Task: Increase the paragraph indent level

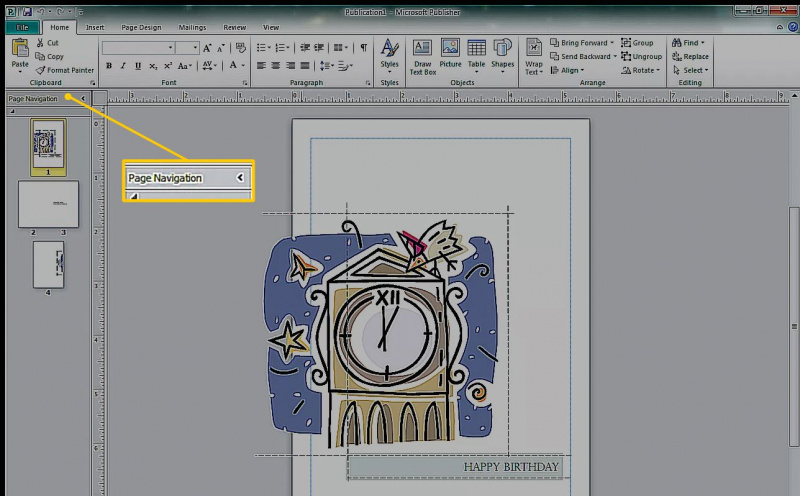Action: point(319,48)
